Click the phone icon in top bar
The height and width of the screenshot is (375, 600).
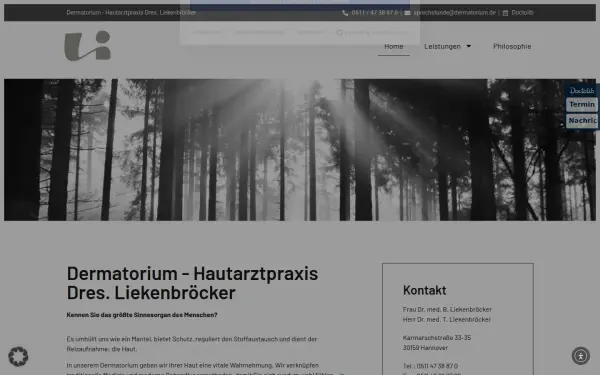[345, 13]
